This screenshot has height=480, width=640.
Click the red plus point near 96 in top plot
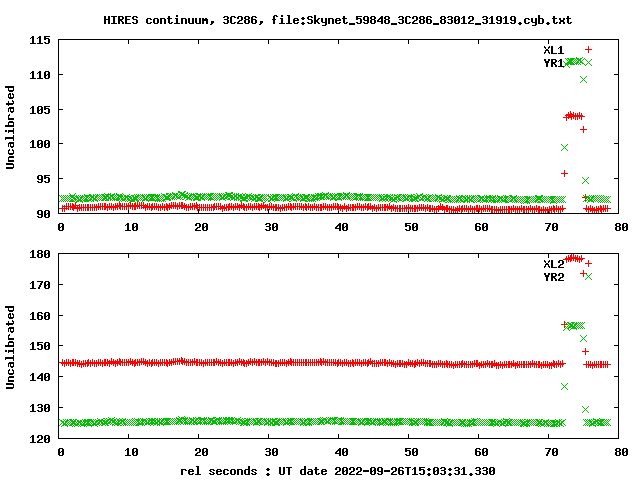pyautogui.click(x=564, y=173)
